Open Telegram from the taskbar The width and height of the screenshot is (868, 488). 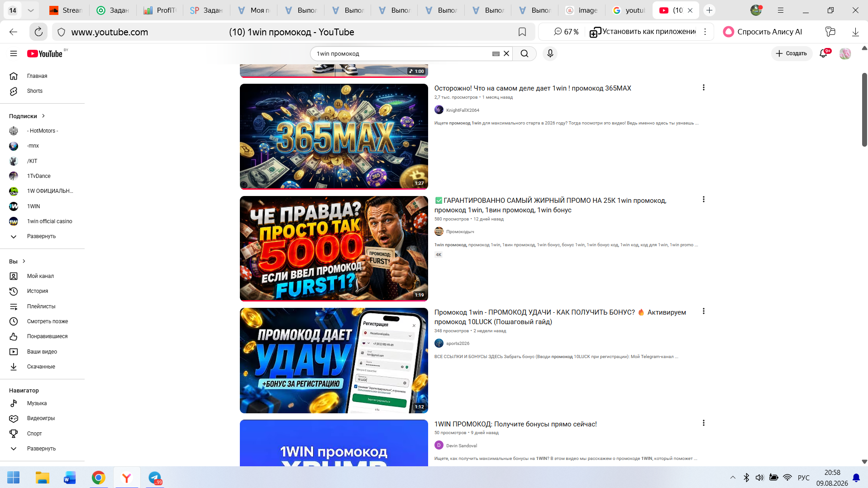(155, 478)
